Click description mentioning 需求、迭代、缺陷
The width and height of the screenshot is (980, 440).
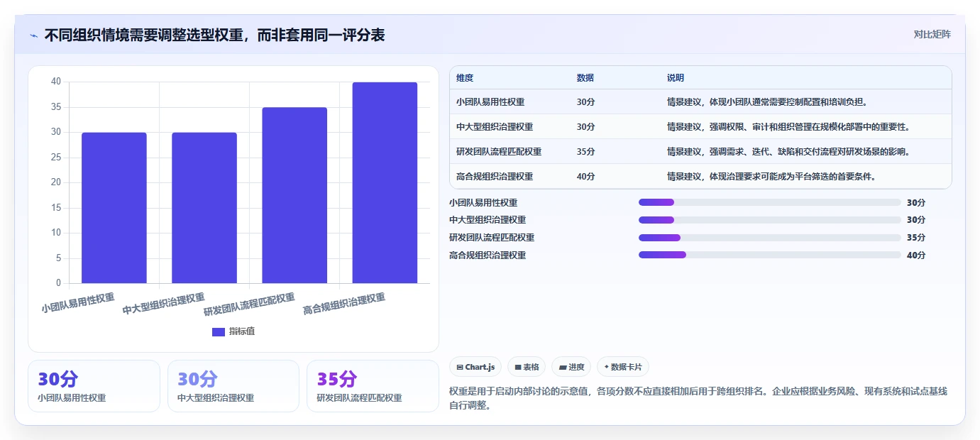click(788, 152)
